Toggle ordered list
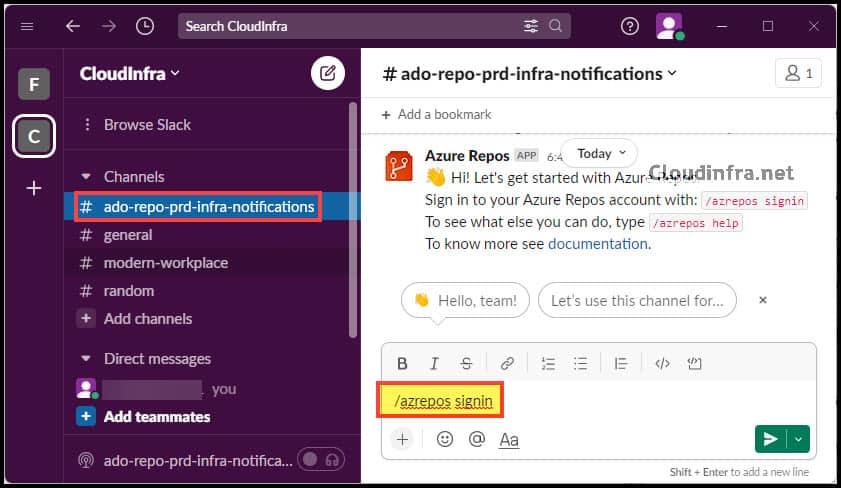 [548, 364]
